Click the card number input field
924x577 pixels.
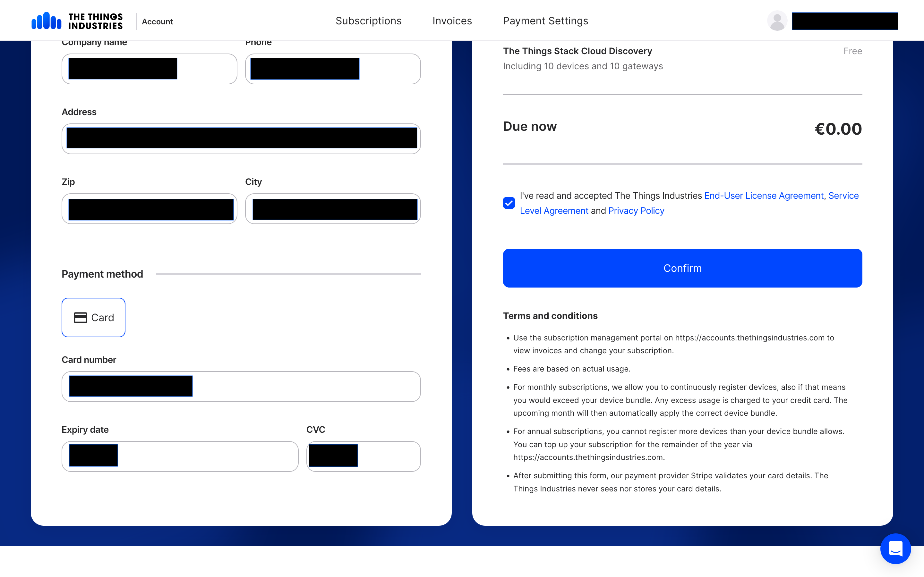pyautogui.click(x=241, y=386)
